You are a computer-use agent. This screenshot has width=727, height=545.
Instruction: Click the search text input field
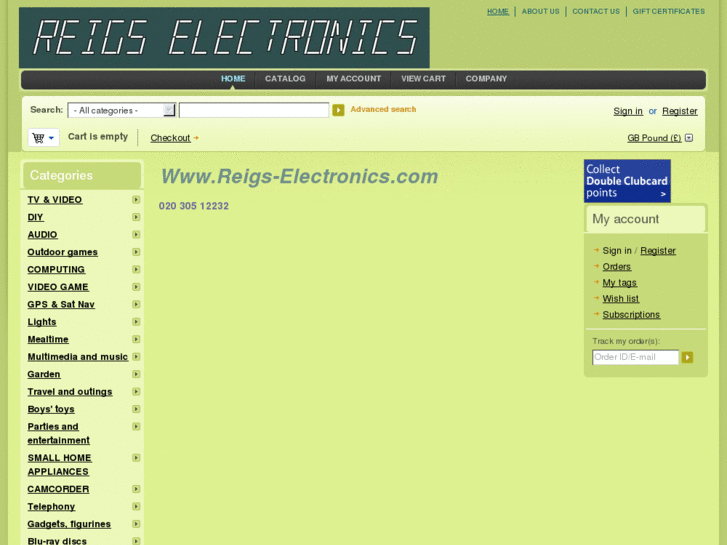(x=254, y=110)
